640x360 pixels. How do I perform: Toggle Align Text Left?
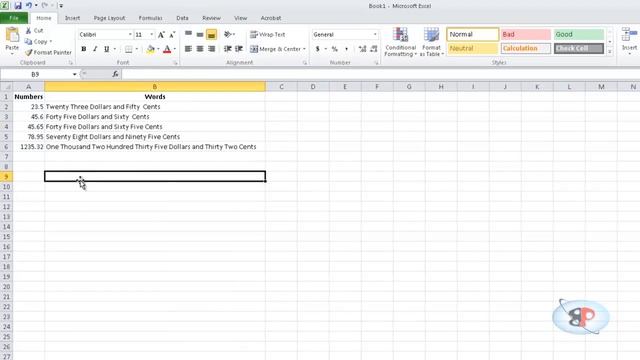tap(188, 49)
